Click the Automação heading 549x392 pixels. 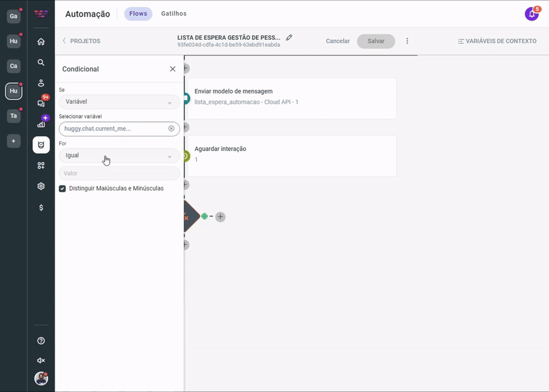[88, 14]
